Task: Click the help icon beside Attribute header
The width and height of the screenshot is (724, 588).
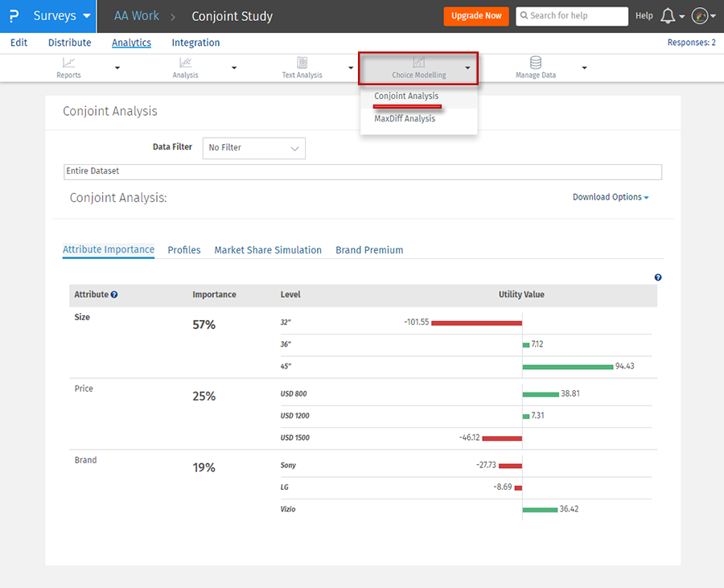Action: coord(114,295)
